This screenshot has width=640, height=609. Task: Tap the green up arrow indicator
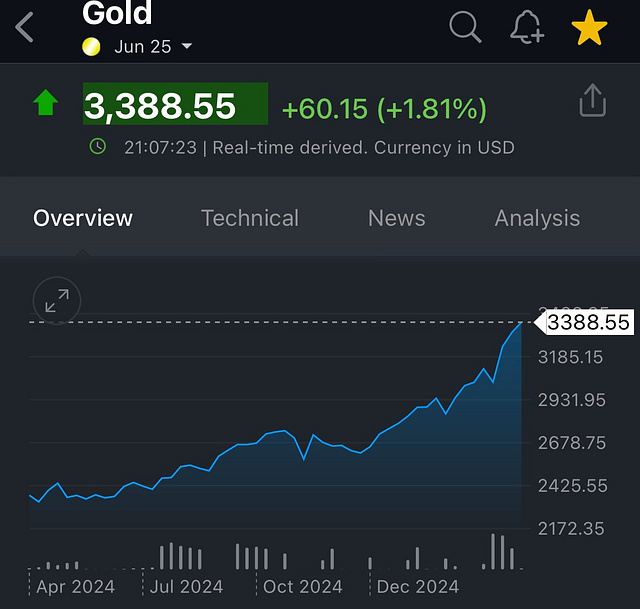point(46,103)
